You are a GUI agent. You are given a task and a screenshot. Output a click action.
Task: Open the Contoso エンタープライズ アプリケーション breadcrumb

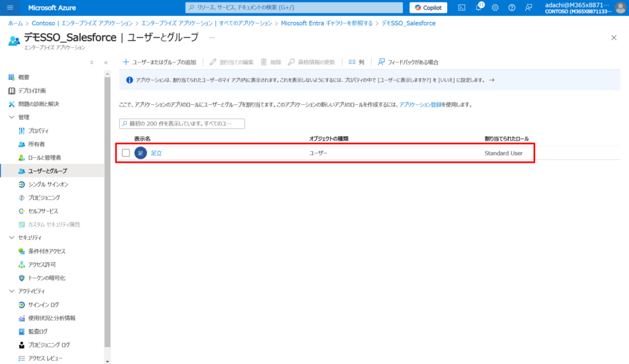[82, 23]
